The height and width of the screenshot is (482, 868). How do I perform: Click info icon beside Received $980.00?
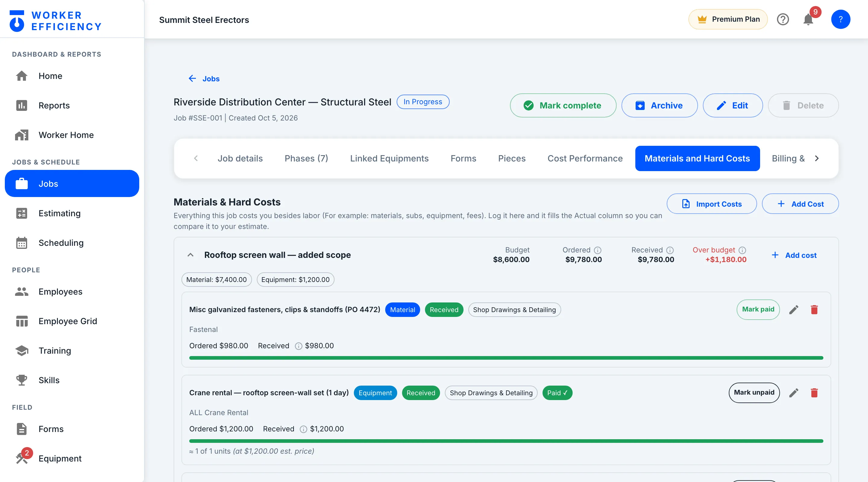point(299,346)
